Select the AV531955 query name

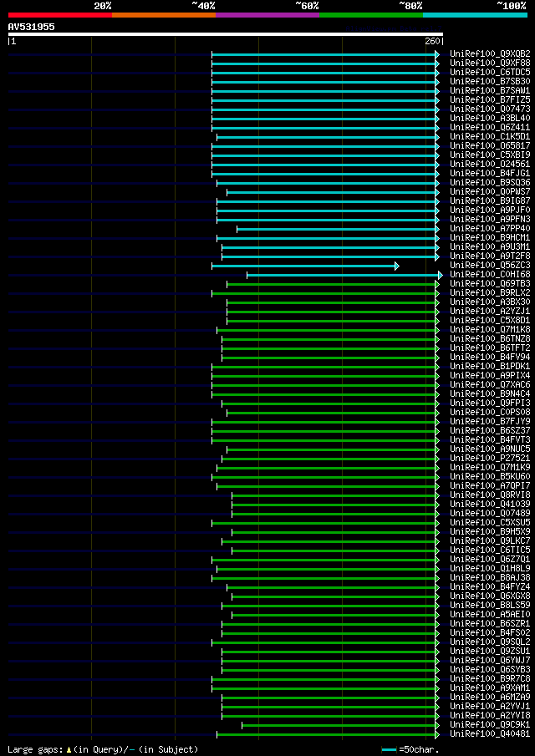click(32, 27)
